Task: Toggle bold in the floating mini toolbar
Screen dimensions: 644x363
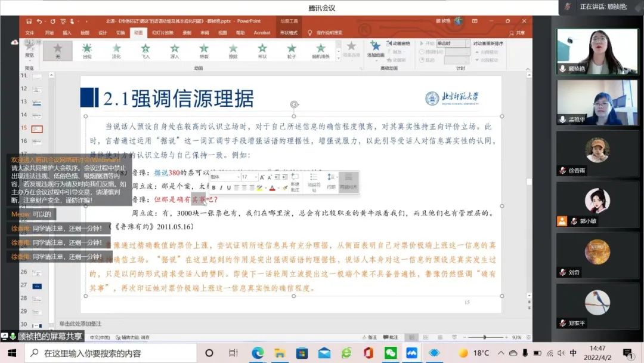Action: pos(213,187)
